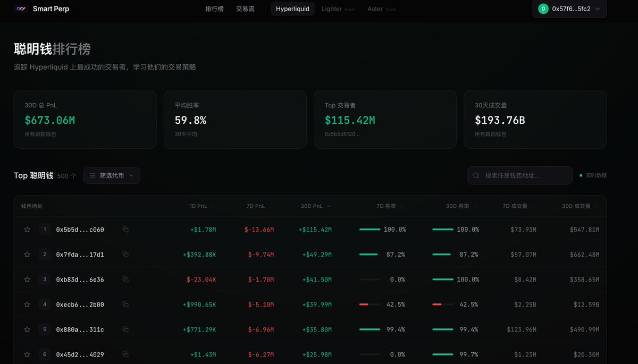Image resolution: width=638 pixels, height=364 pixels.
Task: Star wallet 0x45d2...4029 as favorite
Action: point(27,354)
